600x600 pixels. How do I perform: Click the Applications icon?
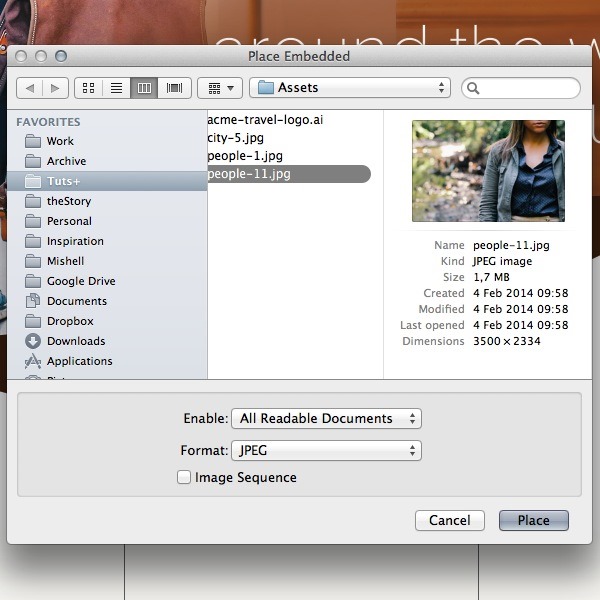[x=33, y=361]
